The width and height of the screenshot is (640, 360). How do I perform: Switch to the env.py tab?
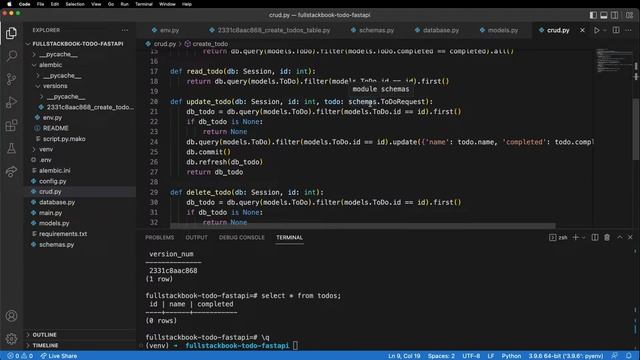tap(165, 30)
